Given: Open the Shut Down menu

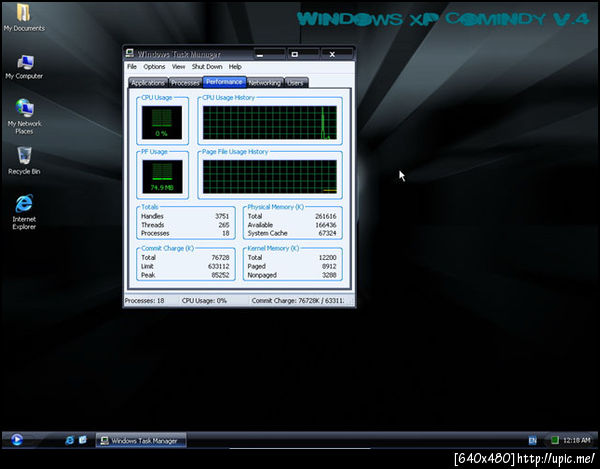Looking at the screenshot, I should pos(207,67).
